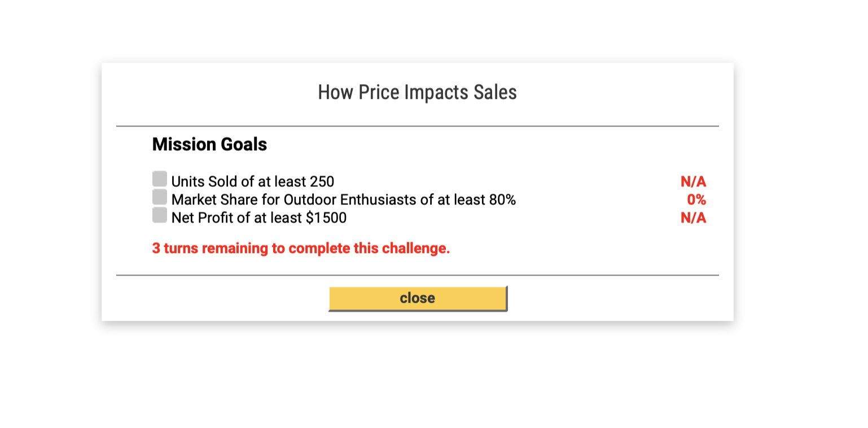Click the 3 turns remaining warning text

point(301,248)
